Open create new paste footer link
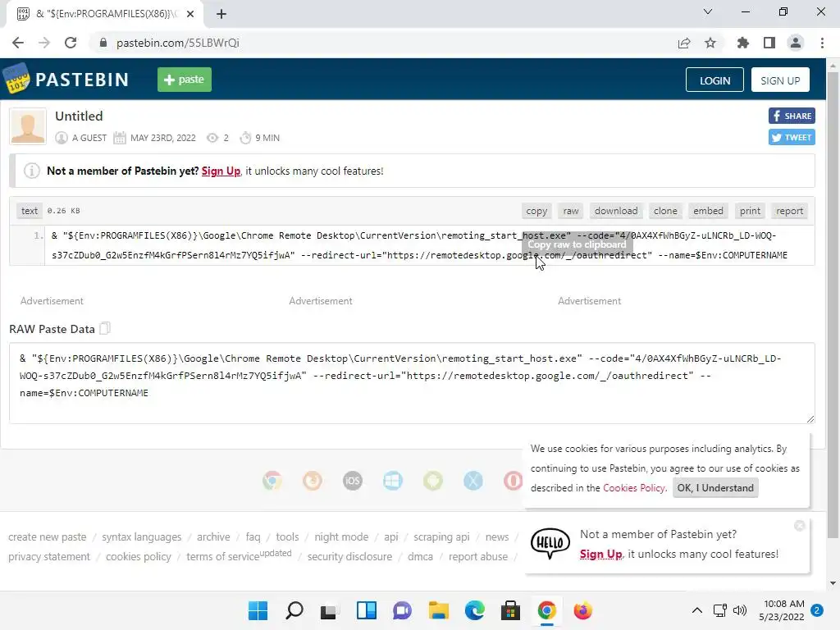 click(47, 536)
